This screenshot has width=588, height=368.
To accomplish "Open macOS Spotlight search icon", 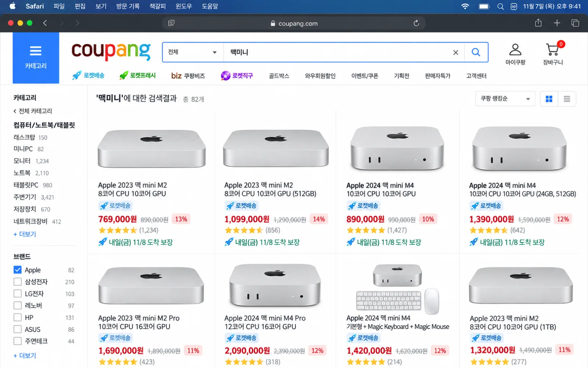I will [500, 6].
